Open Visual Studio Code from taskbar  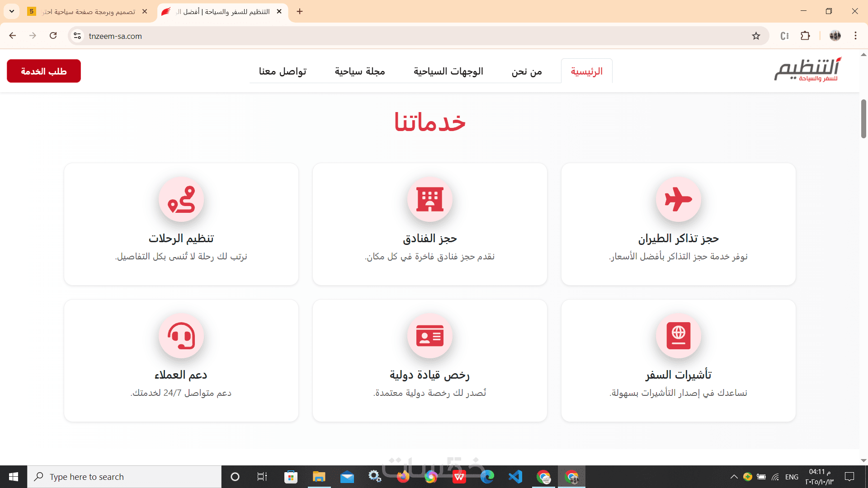pyautogui.click(x=515, y=477)
